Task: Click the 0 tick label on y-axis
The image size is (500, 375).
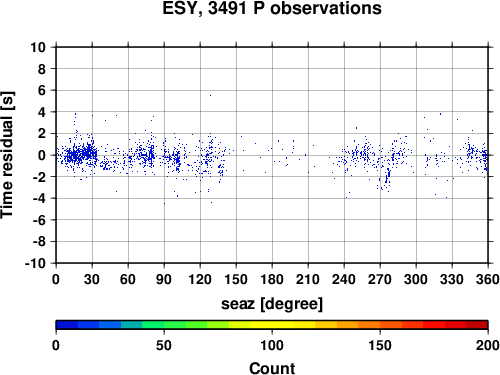Action: coord(42,155)
